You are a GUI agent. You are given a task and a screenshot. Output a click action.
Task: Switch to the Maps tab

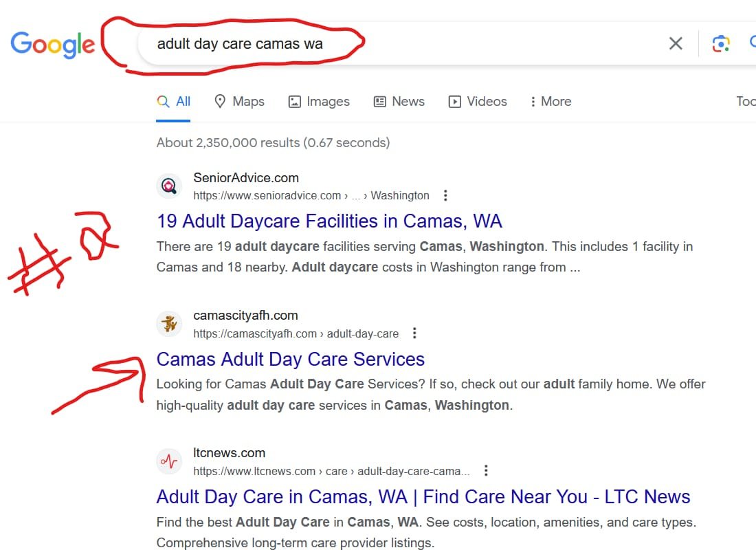(239, 102)
